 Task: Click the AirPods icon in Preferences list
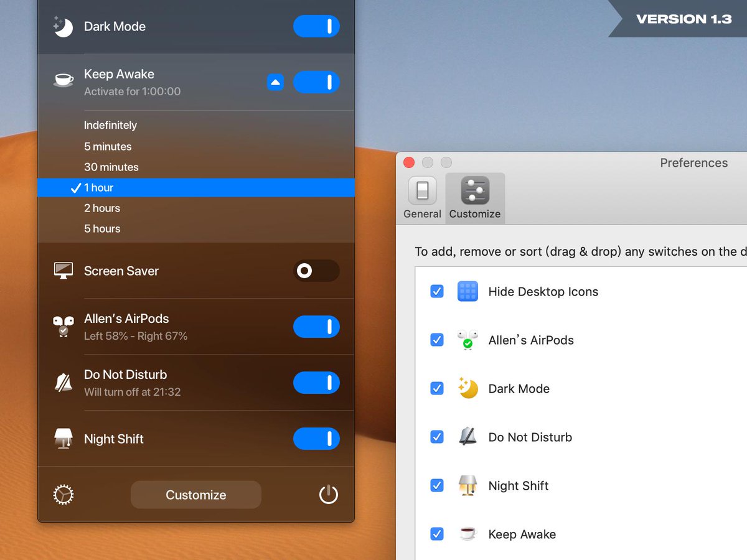[467, 340]
